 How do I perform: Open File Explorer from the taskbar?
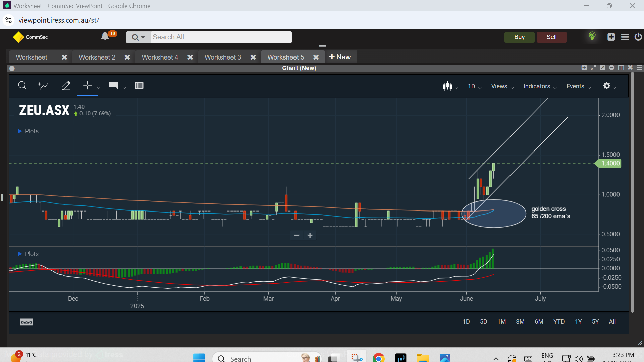pyautogui.click(x=423, y=358)
